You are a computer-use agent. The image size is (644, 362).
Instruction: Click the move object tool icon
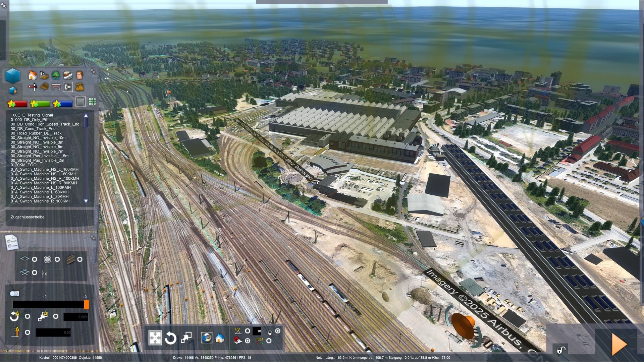tap(155, 338)
